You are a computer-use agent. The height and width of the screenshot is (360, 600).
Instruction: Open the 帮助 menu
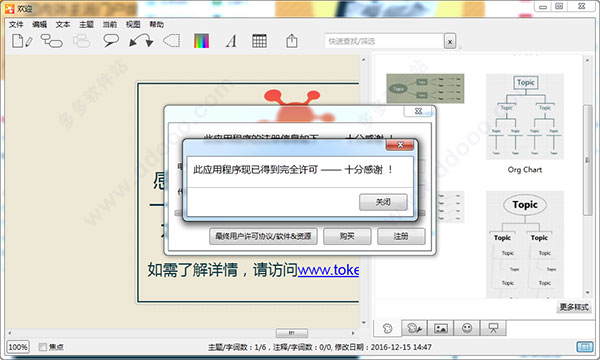tap(157, 24)
